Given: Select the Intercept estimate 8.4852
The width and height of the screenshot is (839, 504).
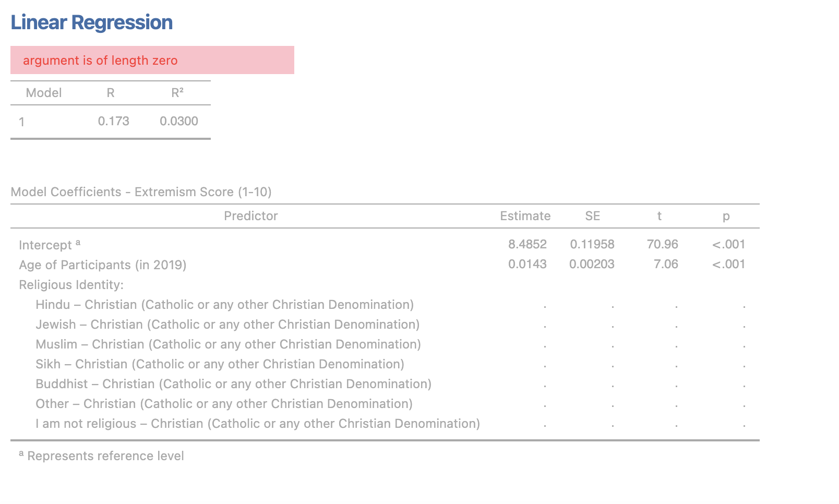Looking at the screenshot, I should (x=528, y=244).
